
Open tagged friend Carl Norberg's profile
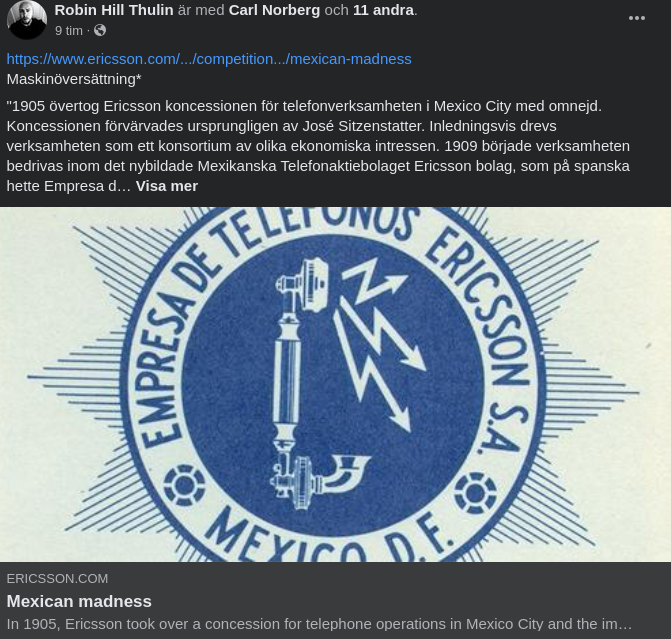274,10
